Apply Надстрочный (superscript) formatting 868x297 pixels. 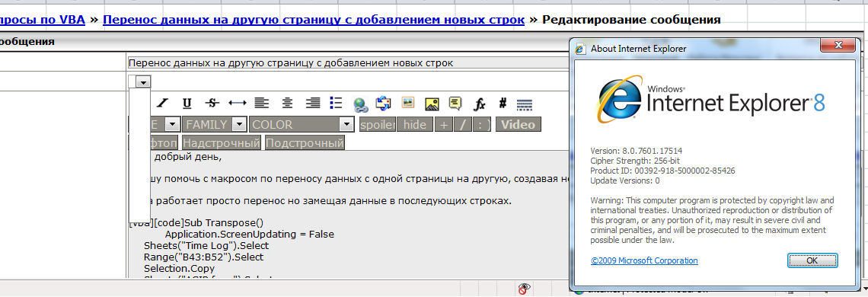[222, 143]
